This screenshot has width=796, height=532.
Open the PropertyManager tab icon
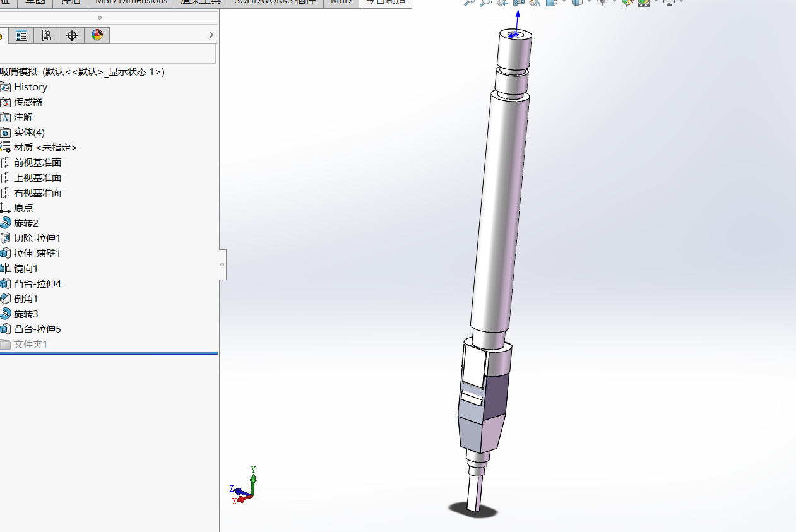pos(21,35)
